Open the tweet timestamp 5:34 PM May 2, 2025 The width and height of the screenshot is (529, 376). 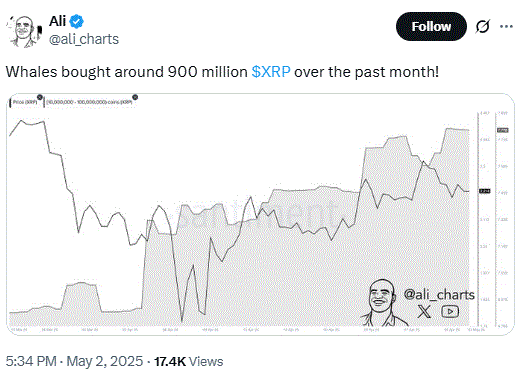coord(74,361)
